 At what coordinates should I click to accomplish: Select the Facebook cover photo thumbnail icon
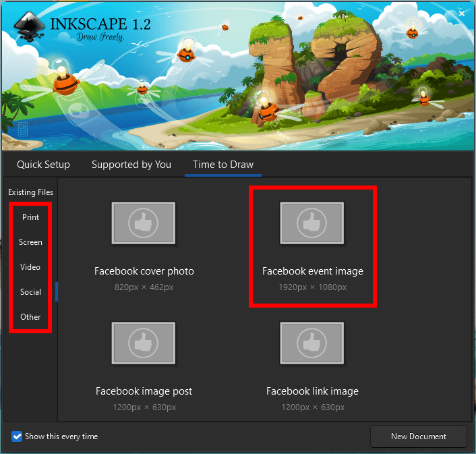pyautogui.click(x=144, y=223)
